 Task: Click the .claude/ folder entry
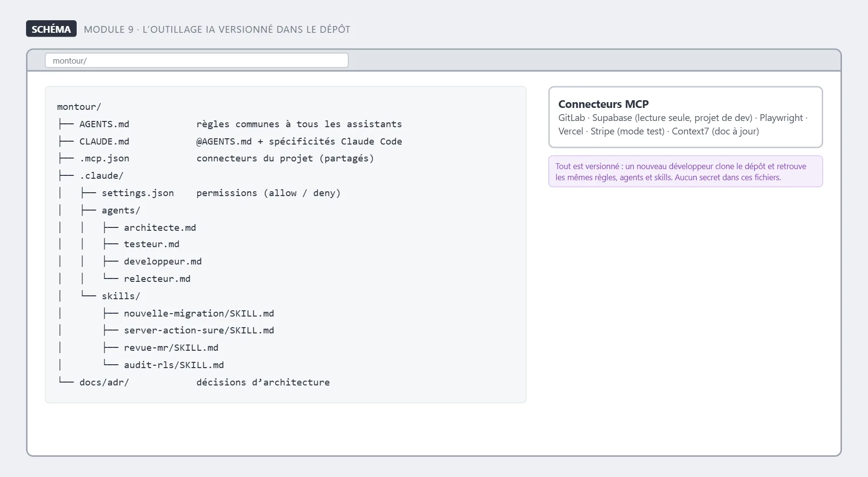pyautogui.click(x=101, y=176)
